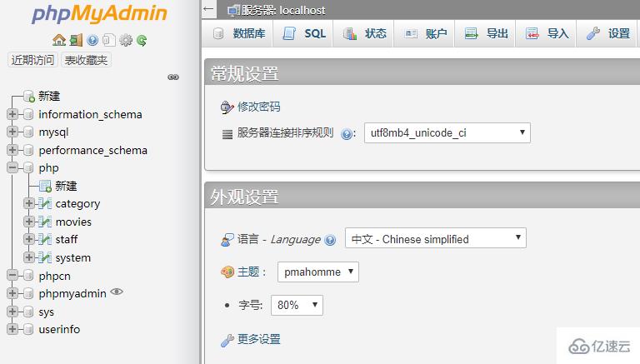Screen dimensions: 640x364
Task: Expand the mysql database node
Action: pyautogui.click(x=12, y=132)
